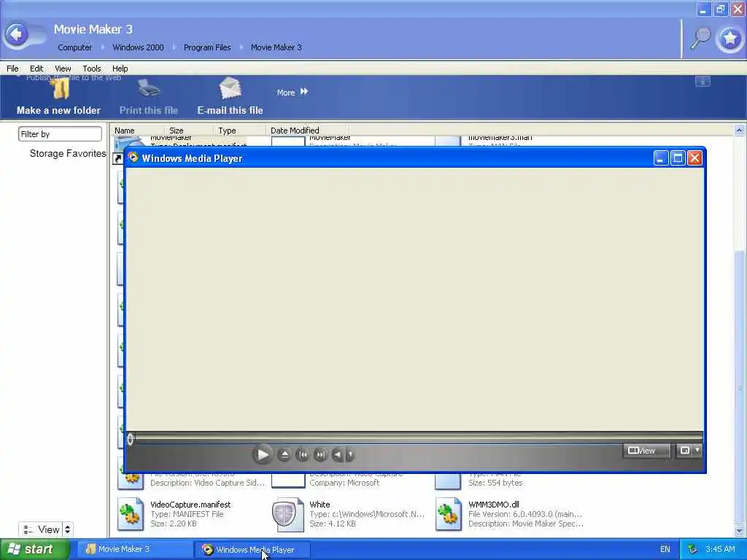Start playback in Windows Media Player
747x560 pixels.
pyautogui.click(x=263, y=455)
